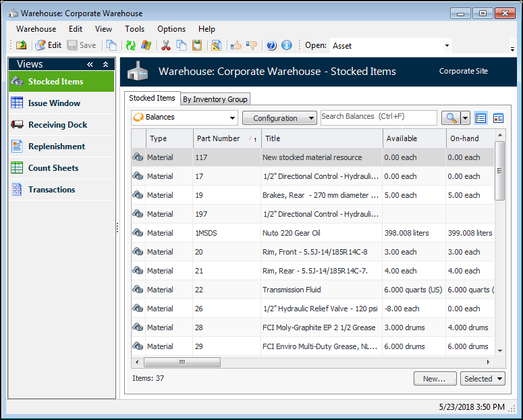Open the Tools menu

pos(134,29)
